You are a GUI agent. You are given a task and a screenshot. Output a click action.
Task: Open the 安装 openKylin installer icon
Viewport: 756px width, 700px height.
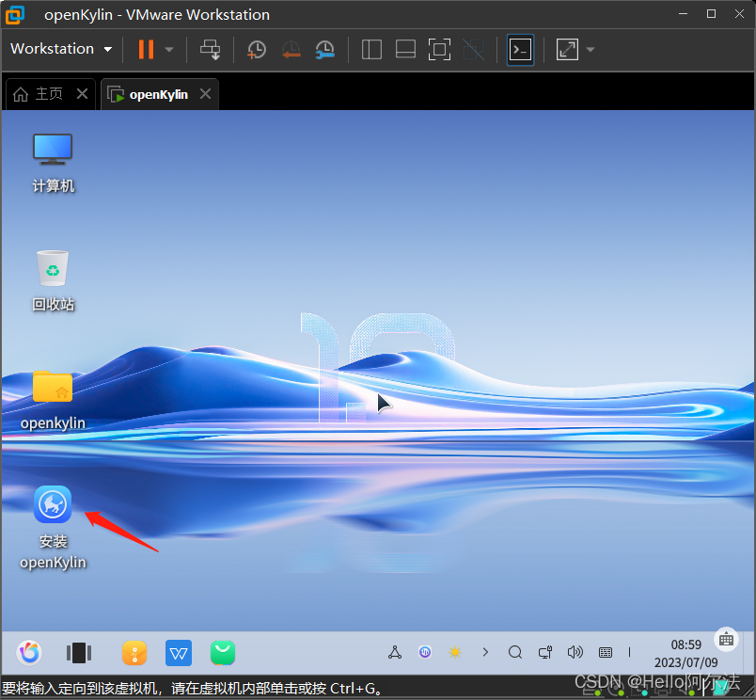(53, 505)
